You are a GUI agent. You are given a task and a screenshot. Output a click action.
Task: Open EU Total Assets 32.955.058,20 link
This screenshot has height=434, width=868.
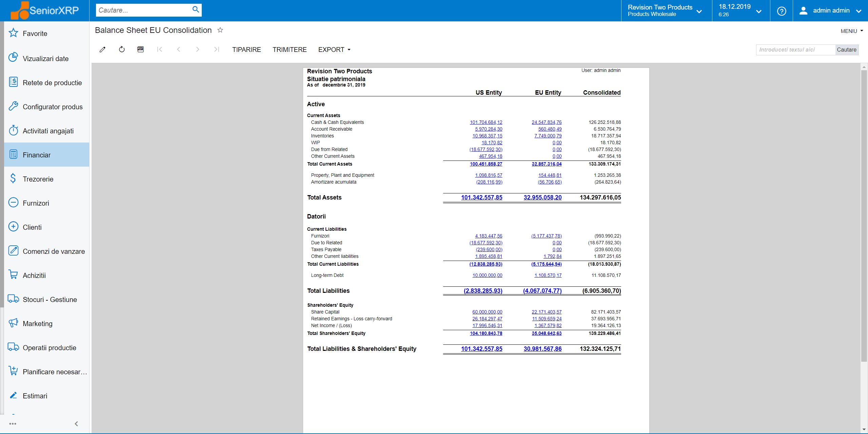click(542, 197)
